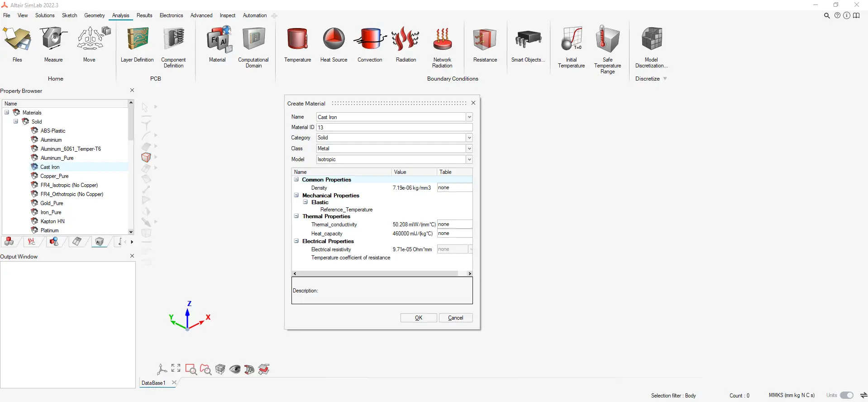Open the Network Radiation tool
The height and width of the screenshot is (402, 868).
tap(443, 47)
